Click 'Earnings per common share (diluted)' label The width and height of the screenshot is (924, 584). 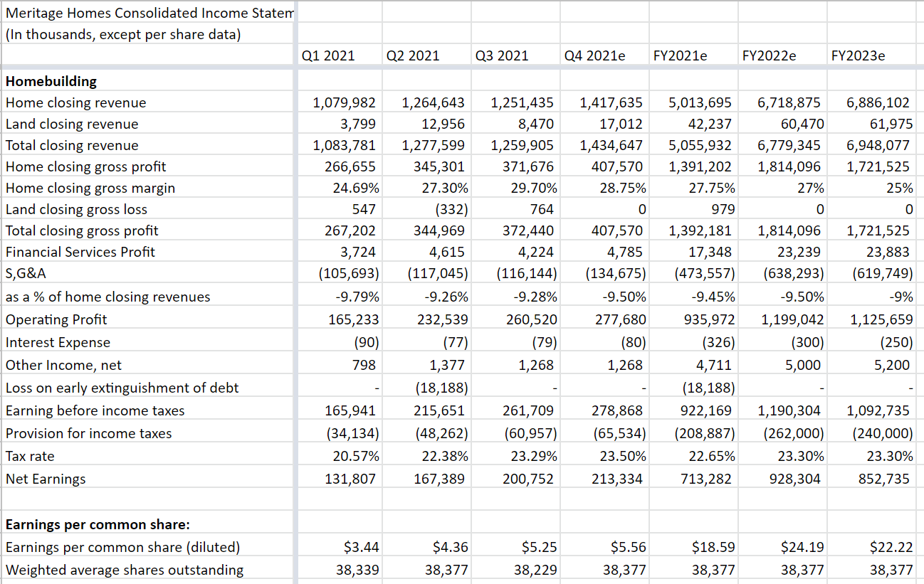[122, 548]
